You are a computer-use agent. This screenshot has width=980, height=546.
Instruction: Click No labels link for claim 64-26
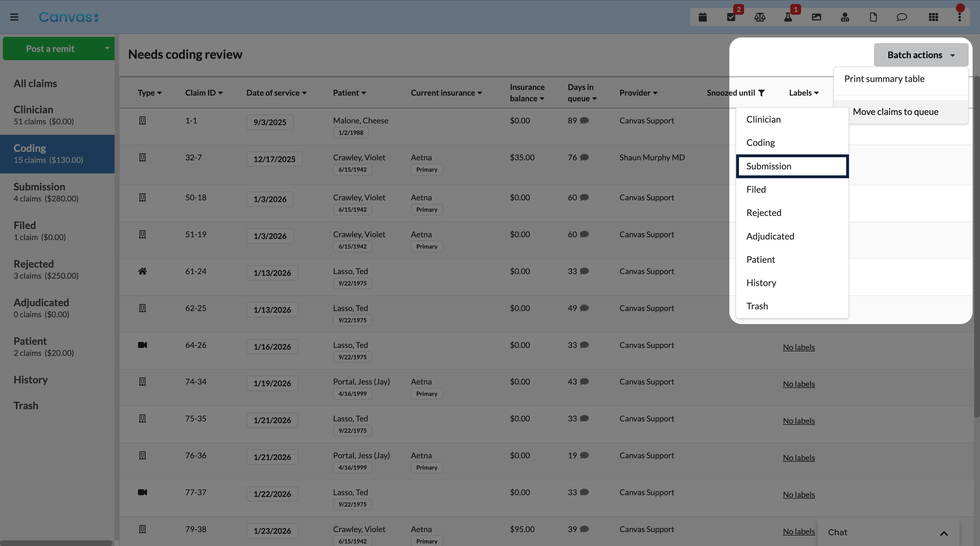[x=799, y=347]
